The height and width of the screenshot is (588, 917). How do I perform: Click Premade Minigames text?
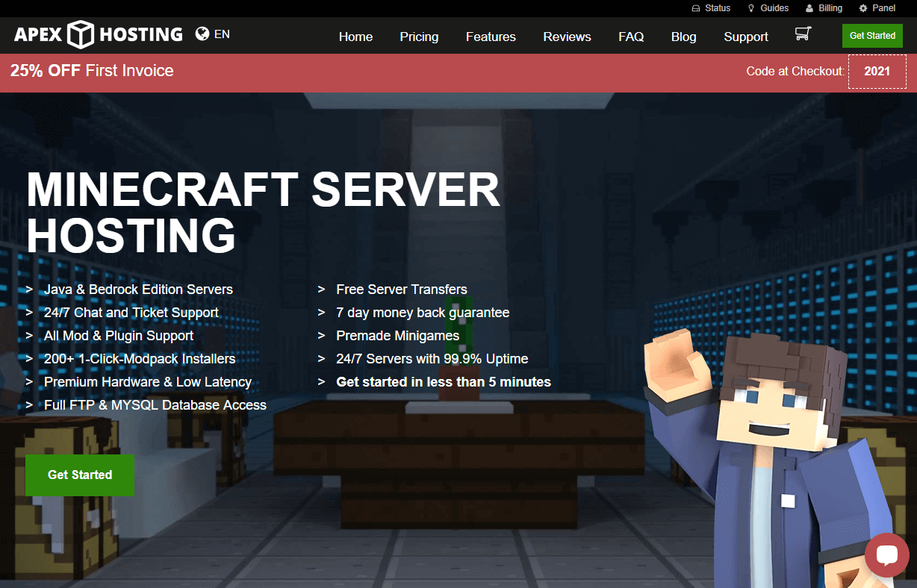point(398,336)
